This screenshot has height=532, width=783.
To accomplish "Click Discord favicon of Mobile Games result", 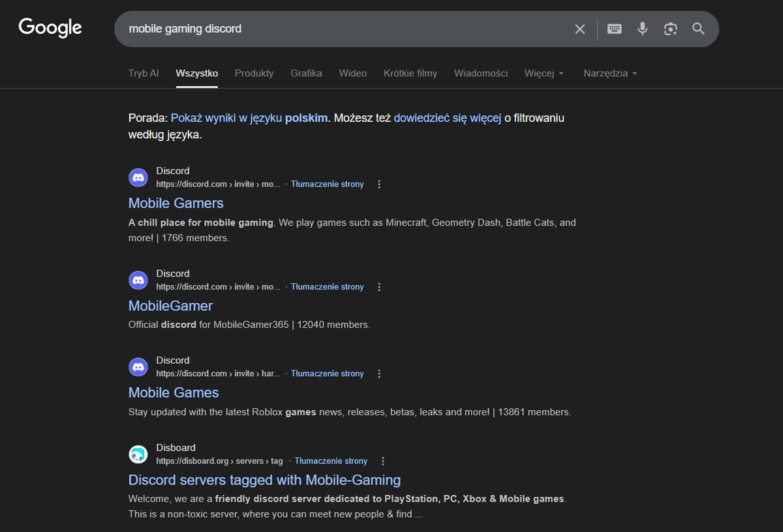I will click(x=138, y=366).
